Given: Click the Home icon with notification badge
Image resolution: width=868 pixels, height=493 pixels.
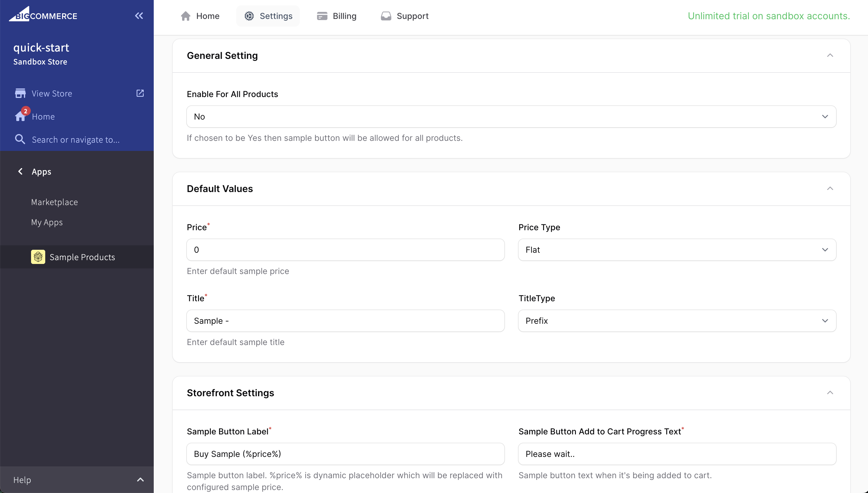Looking at the screenshot, I should click(x=20, y=116).
